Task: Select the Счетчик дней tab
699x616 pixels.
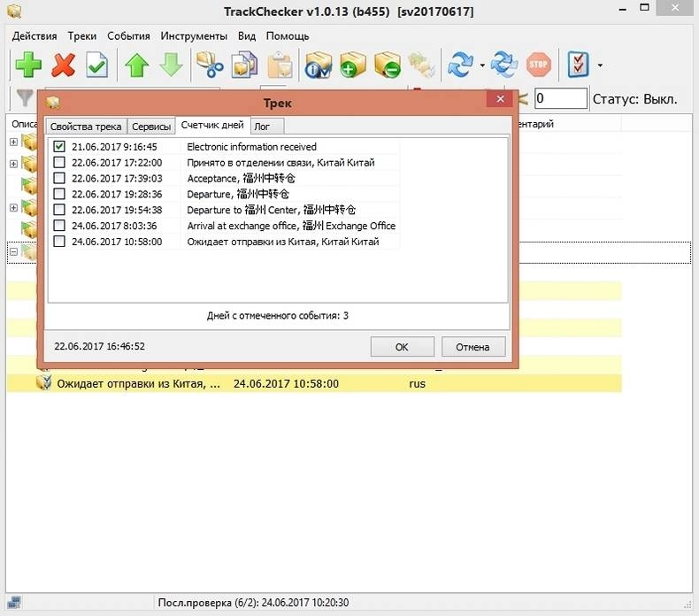Action: point(212,125)
